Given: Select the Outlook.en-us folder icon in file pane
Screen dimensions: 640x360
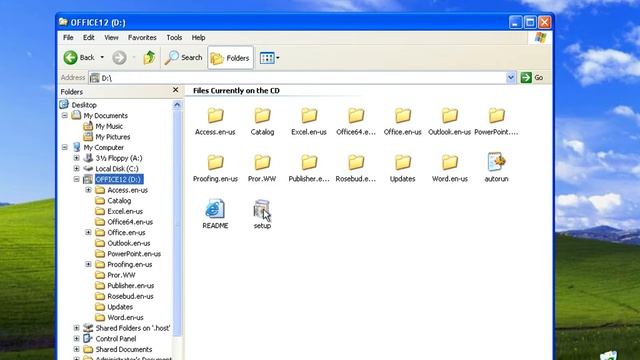Looking at the screenshot, I should pos(449,116).
